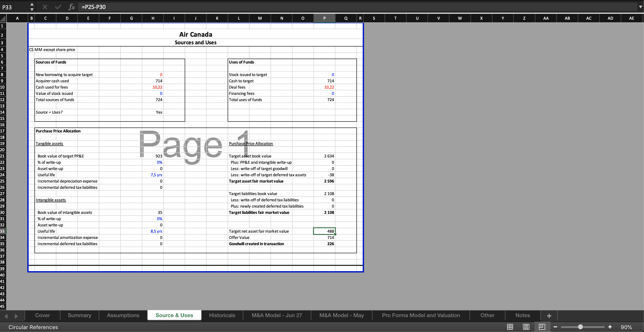
Task: Click the Name Box showing P33
Action: coord(15,7)
